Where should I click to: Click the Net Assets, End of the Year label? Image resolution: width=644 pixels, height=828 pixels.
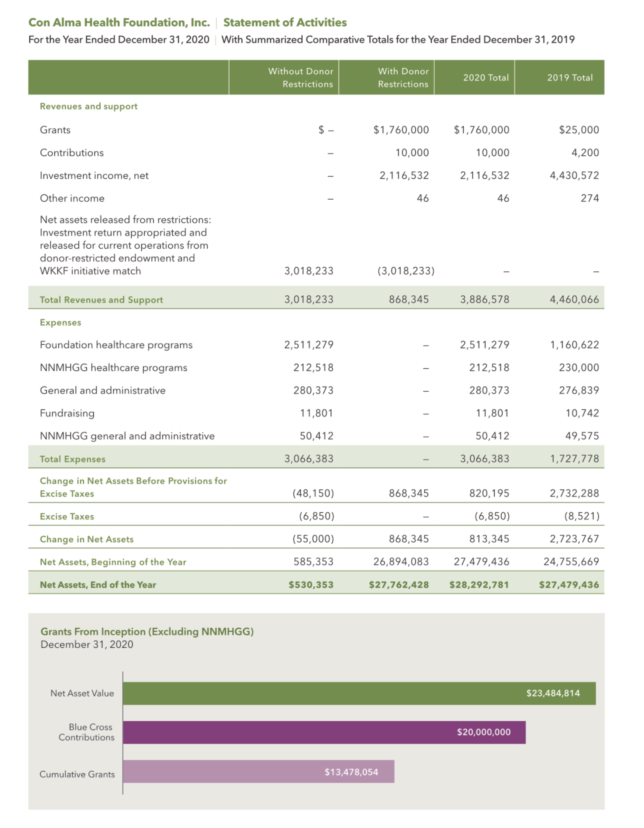pyautogui.click(x=98, y=584)
